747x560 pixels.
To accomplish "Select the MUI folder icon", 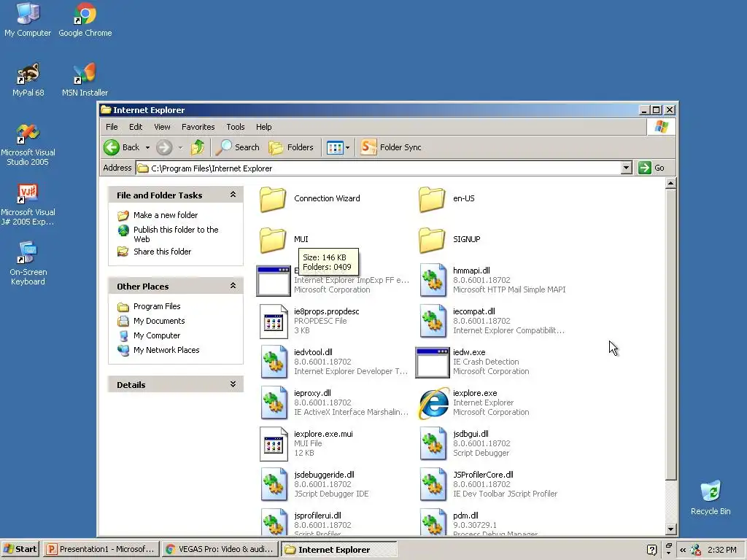I will (x=273, y=240).
